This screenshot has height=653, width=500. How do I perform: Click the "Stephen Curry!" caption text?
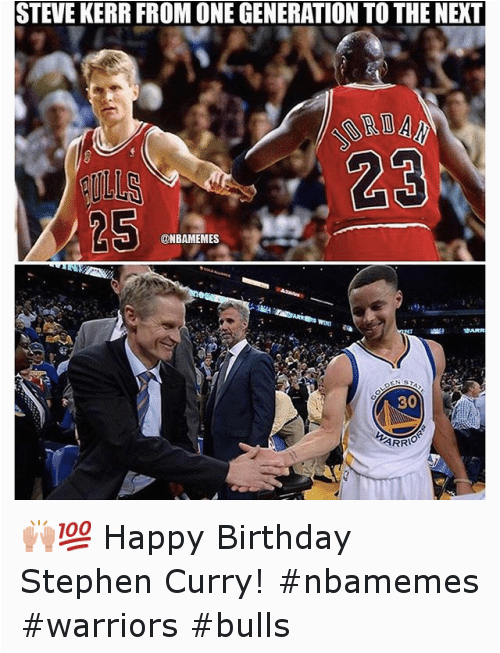pyautogui.click(x=143, y=582)
